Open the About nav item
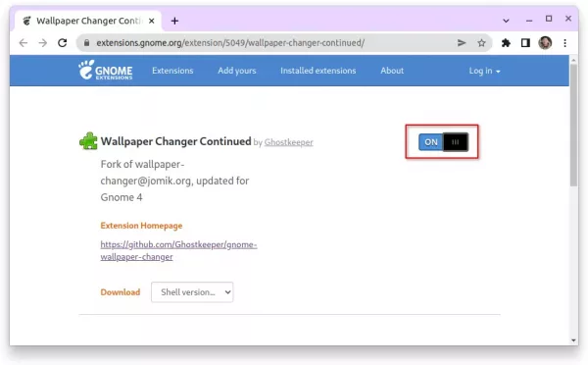 click(392, 71)
